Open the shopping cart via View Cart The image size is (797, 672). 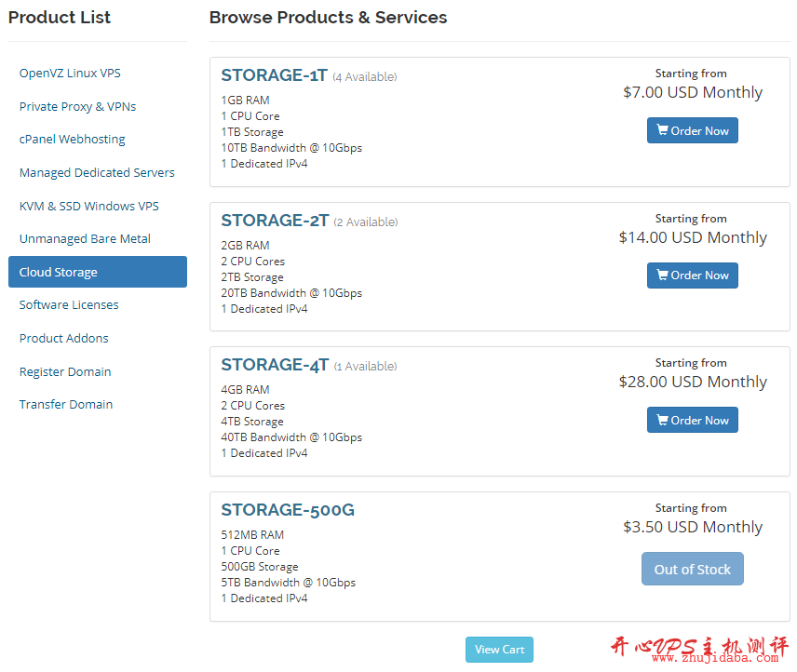click(499, 650)
